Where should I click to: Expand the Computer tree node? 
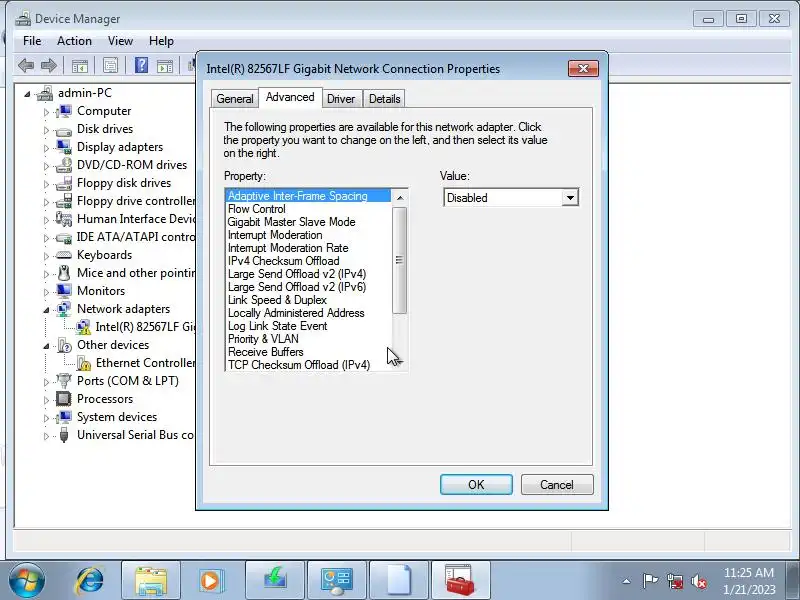pos(46,112)
